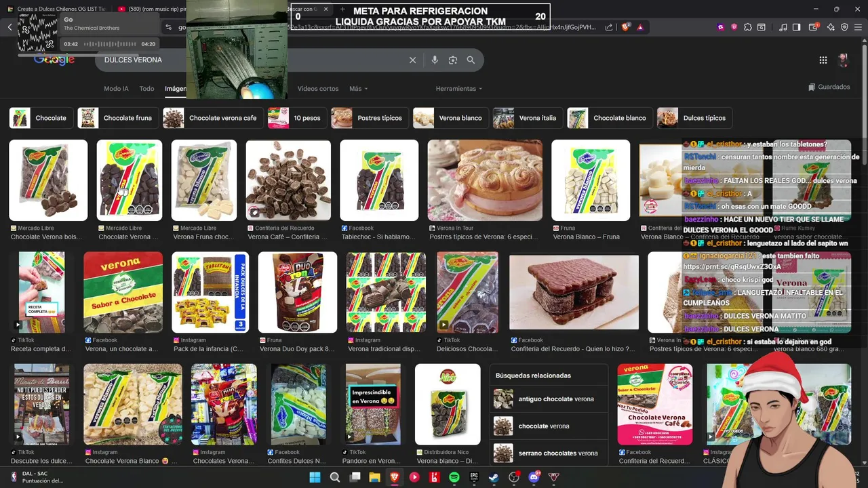Image resolution: width=868 pixels, height=488 pixels.
Task: Open Distribuidora Nico Verona blanco image
Action: (x=448, y=405)
